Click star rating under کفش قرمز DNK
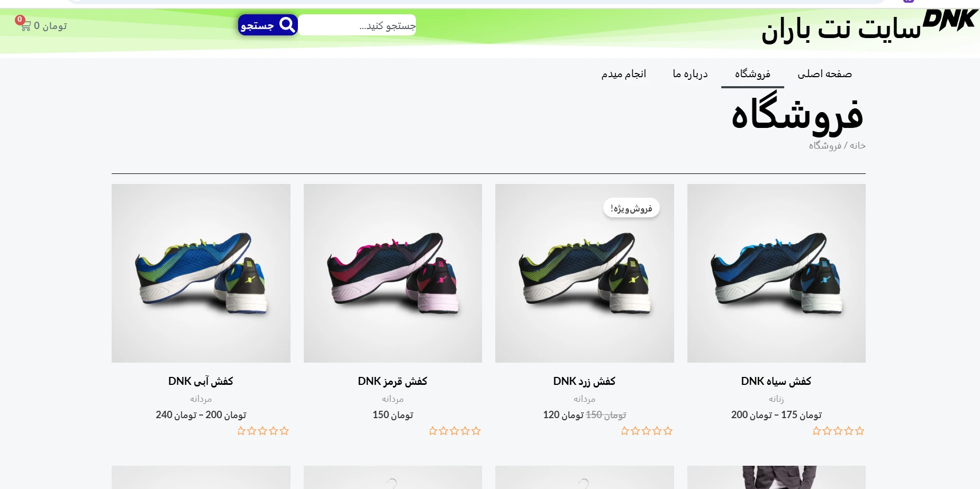 455,431
